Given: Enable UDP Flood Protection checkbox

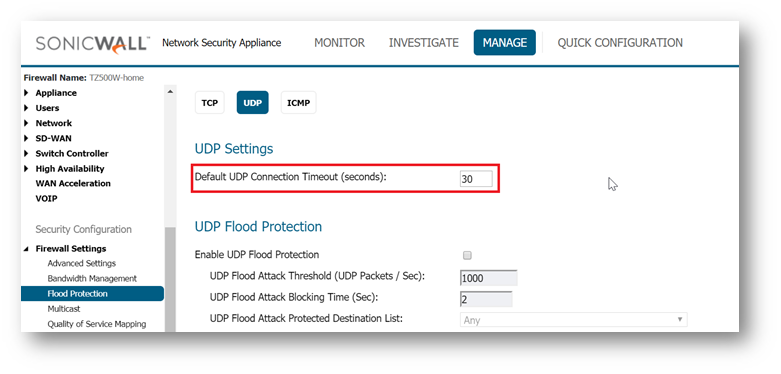Looking at the screenshot, I should click(x=467, y=255).
